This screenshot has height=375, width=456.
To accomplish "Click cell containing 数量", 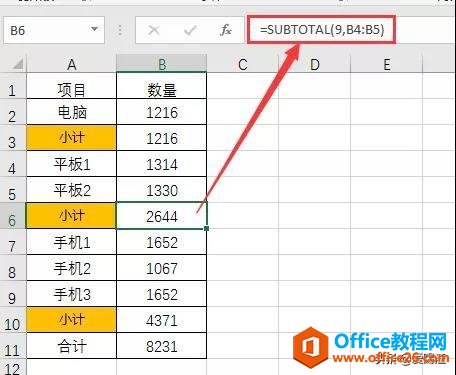I will coord(162,86).
